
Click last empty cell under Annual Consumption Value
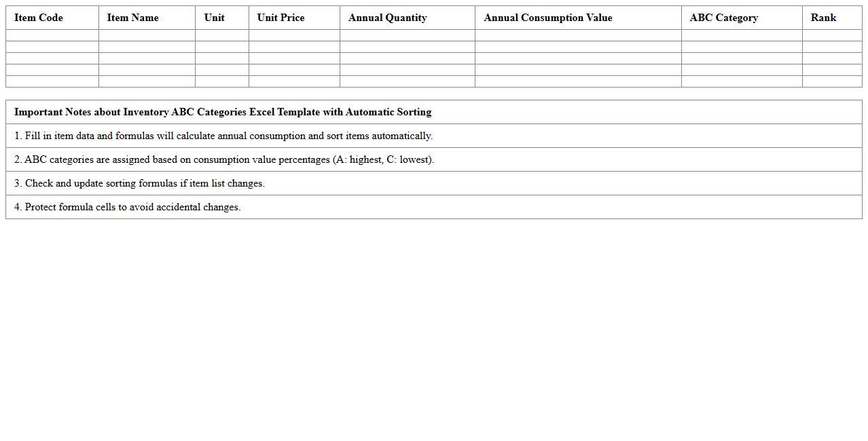click(578, 81)
